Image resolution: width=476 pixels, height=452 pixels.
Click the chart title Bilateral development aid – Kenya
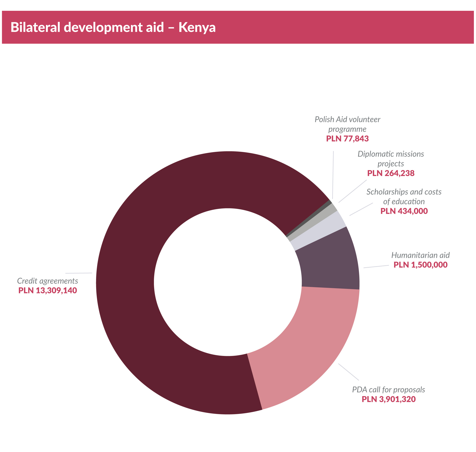click(113, 27)
